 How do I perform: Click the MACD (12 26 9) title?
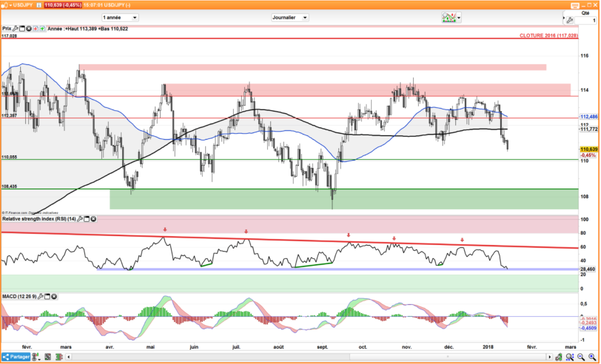[x=19, y=296]
